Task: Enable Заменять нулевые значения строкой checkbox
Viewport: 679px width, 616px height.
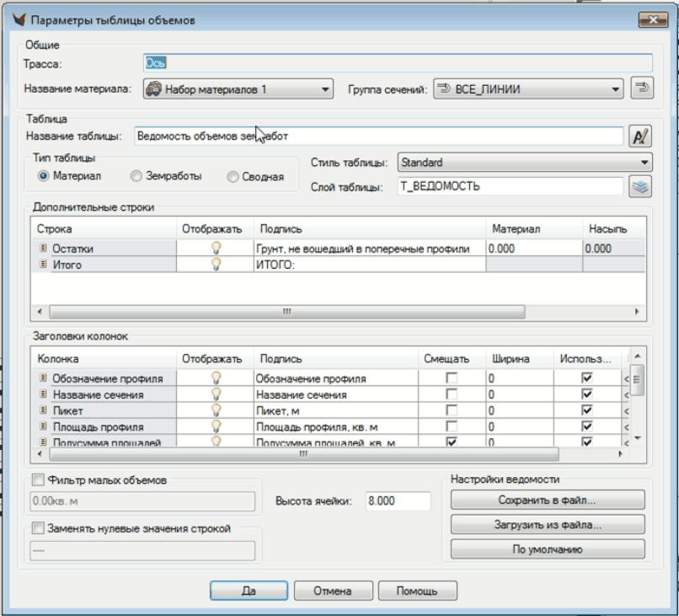Action: tap(37, 528)
